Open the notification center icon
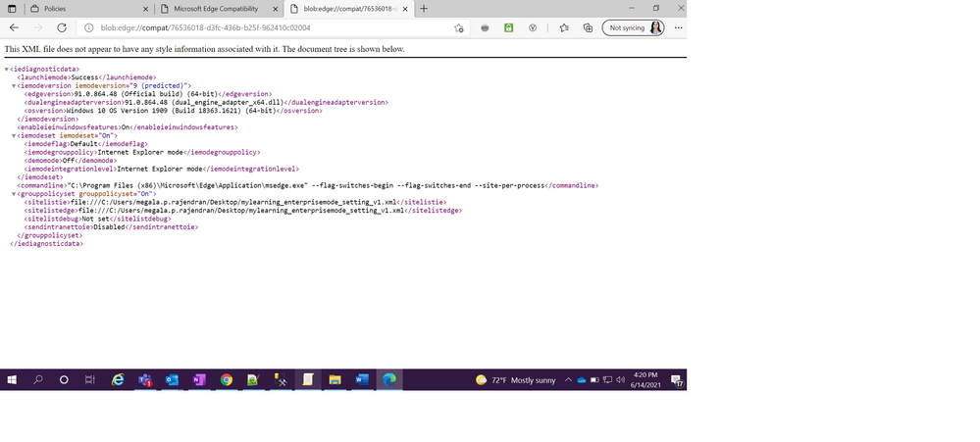980x442 pixels. click(x=676, y=379)
